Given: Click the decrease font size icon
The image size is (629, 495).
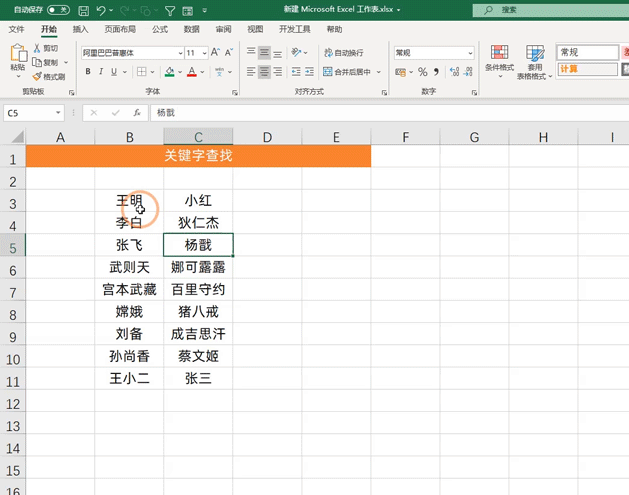Looking at the screenshot, I should coord(229,52).
